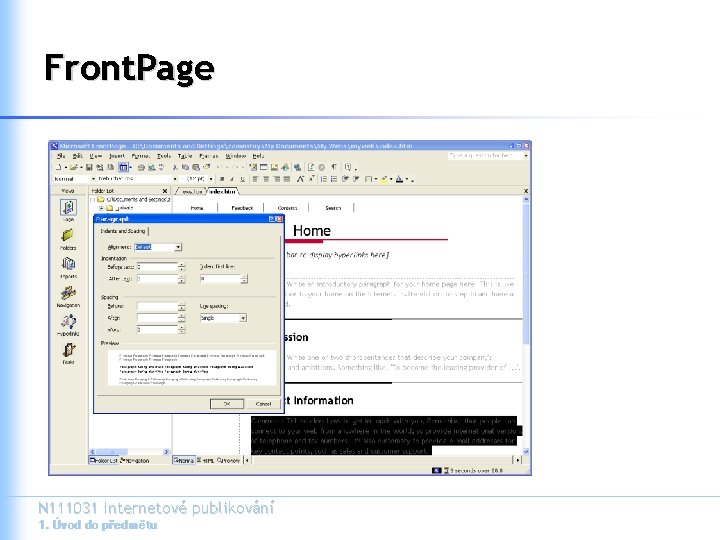
Task: Open the font size dropdown
Action: tap(211, 179)
